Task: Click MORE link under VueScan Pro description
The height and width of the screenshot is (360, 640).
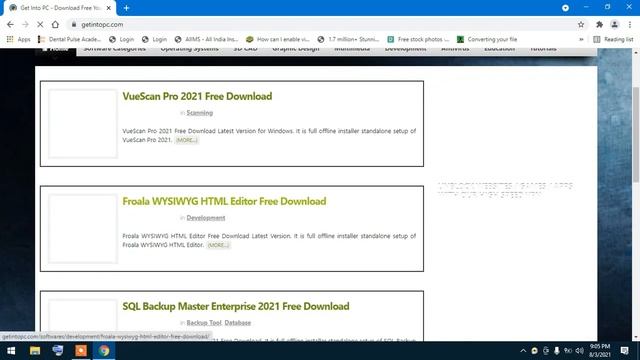Action: click(187, 140)
